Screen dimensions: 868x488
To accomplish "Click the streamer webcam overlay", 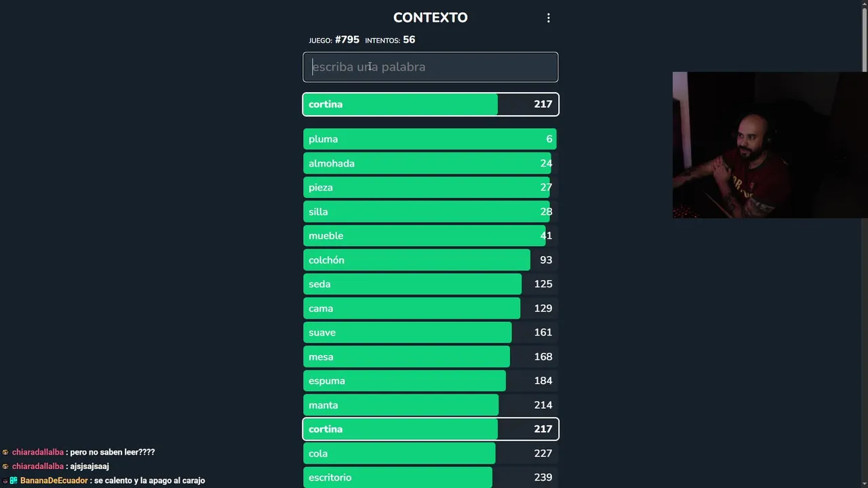I will 770,145.
